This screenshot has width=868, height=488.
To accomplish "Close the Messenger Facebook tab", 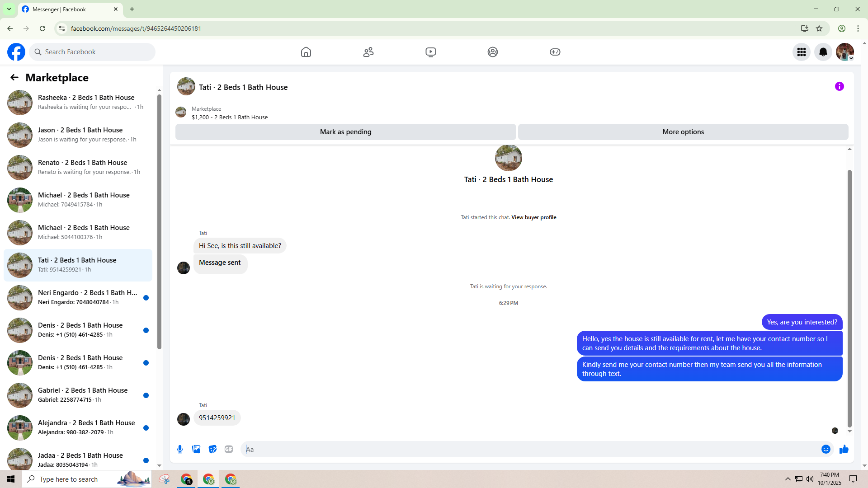I will click(116, 9).
